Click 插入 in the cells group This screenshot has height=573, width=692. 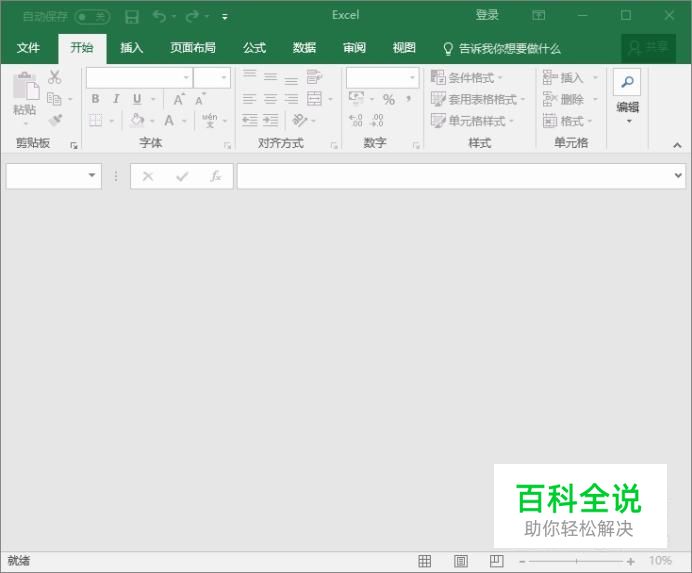click(569, 78)
